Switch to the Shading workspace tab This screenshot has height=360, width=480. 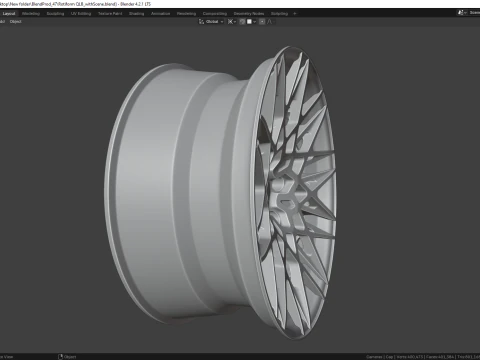pos(137,14)
